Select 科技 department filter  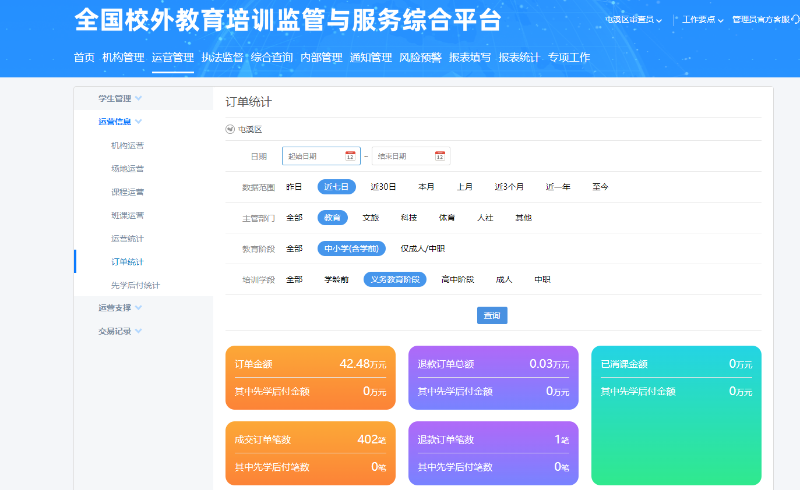point(409,217)
